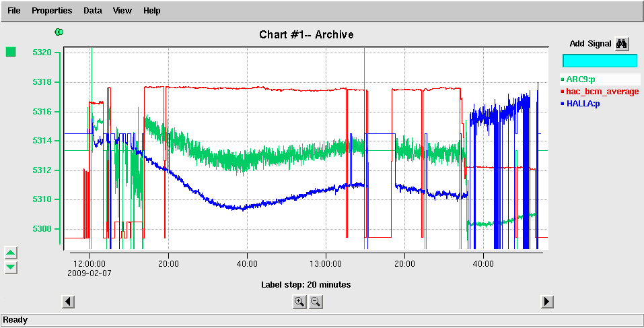Click the 13:00:00 time axis label
644x328 pixels.
(x=326, y=264)
